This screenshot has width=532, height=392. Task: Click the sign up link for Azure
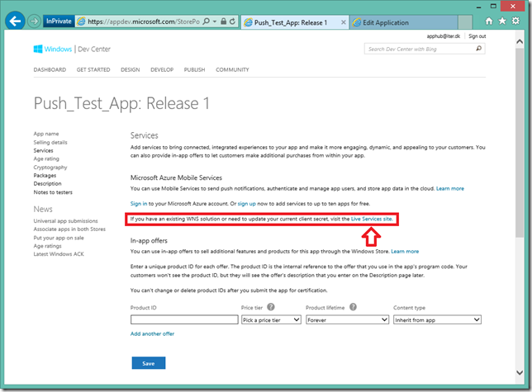pos(247,204)
